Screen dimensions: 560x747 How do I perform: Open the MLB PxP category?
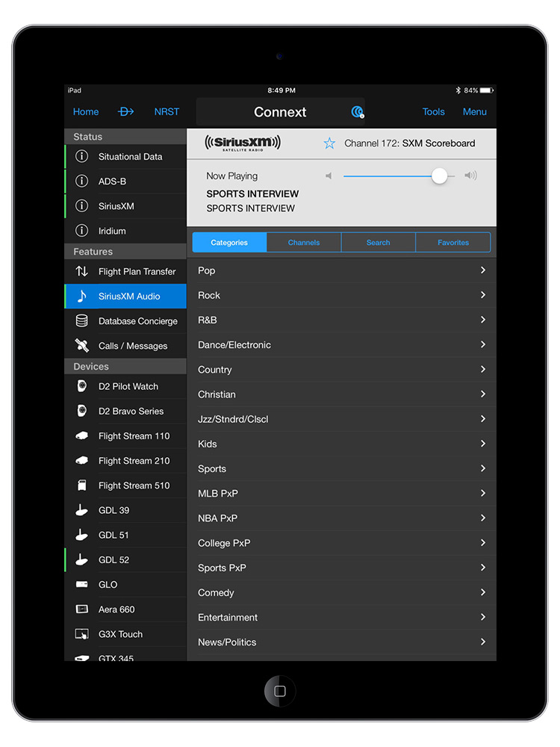point(341,494)
